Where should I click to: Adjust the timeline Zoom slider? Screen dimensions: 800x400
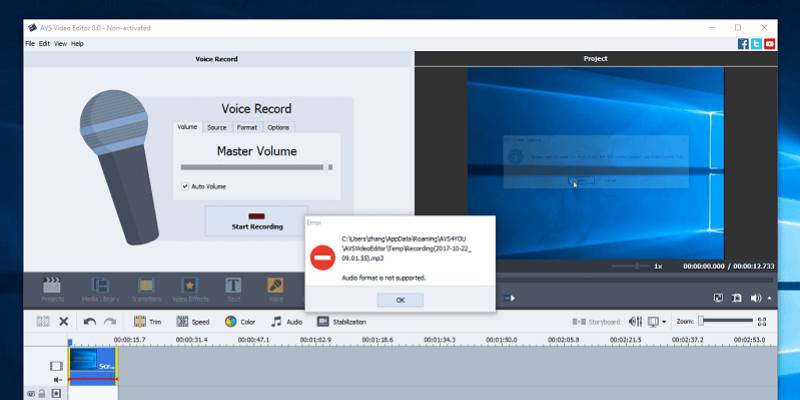pos(726,320)
